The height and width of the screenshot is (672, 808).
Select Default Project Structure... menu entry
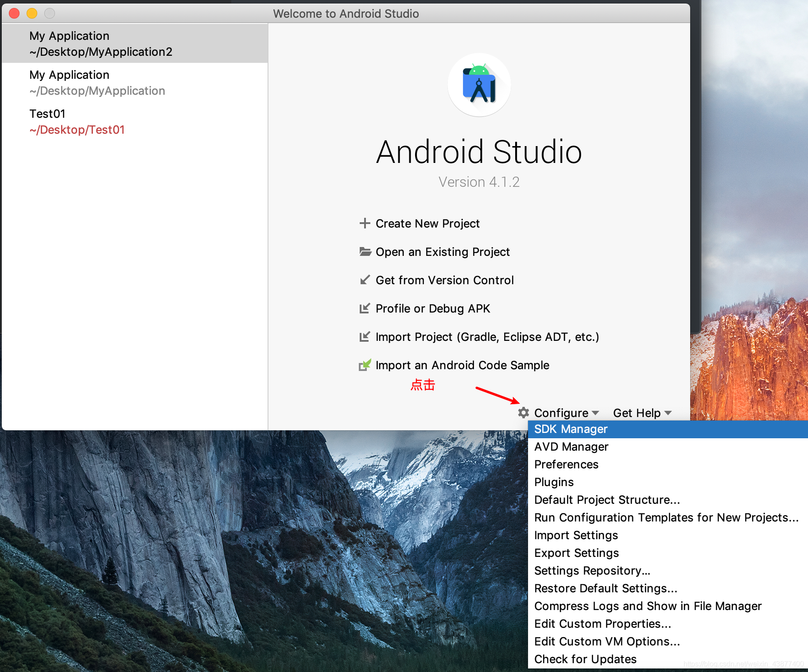pyautogui.click(x=668, y=500)
